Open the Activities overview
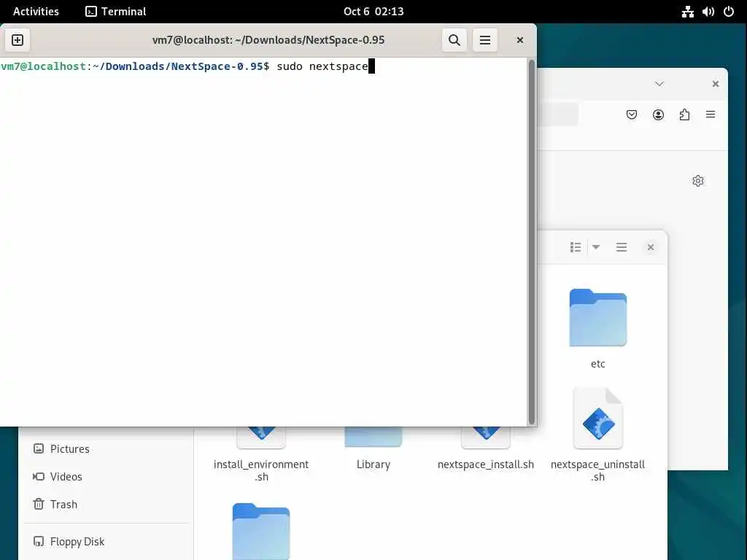Screen dimensions: 747x560 point(36,12)
